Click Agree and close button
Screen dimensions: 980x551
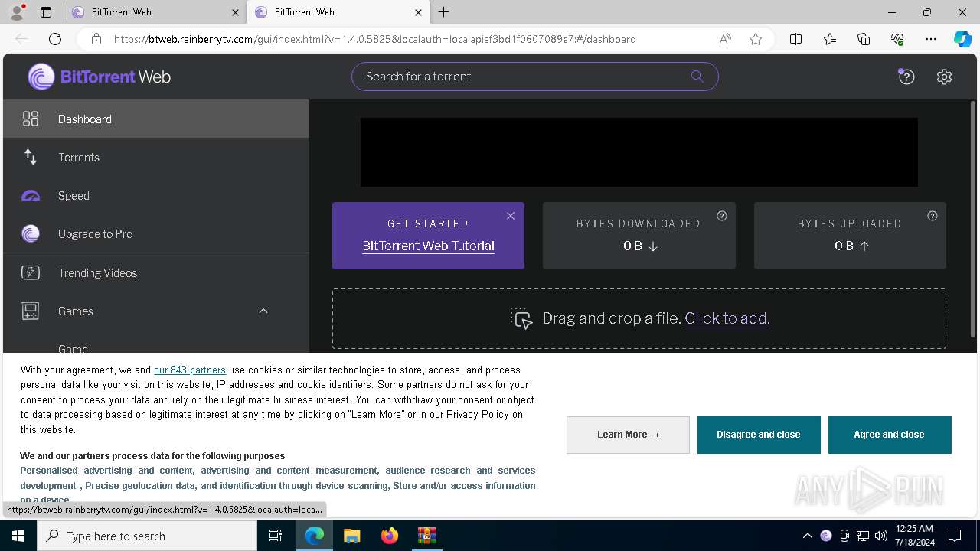(x=890, y=435)
